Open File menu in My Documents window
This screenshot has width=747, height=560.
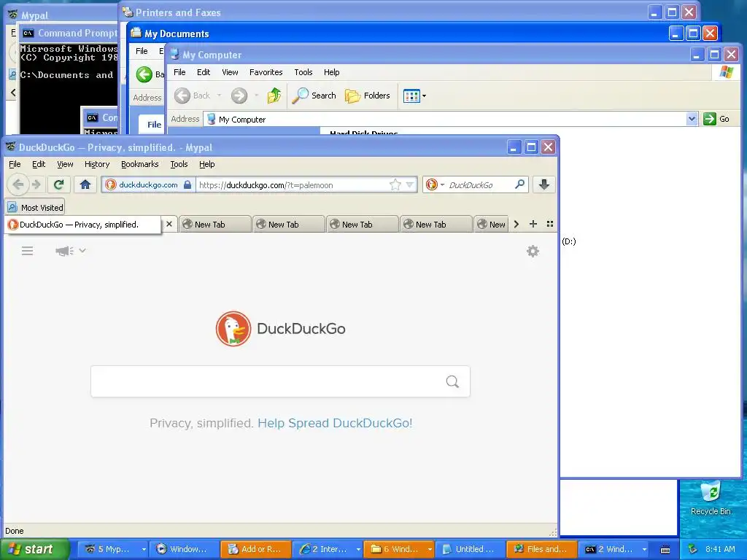pyautogui.click(x=142, y=51)
